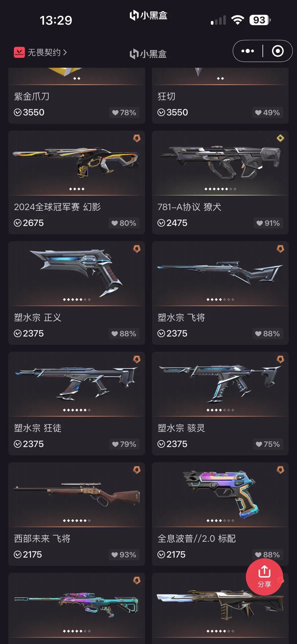The image size is (297, 644).
Task: Tap the mini-program close target icon
Action: coord(278,51)
